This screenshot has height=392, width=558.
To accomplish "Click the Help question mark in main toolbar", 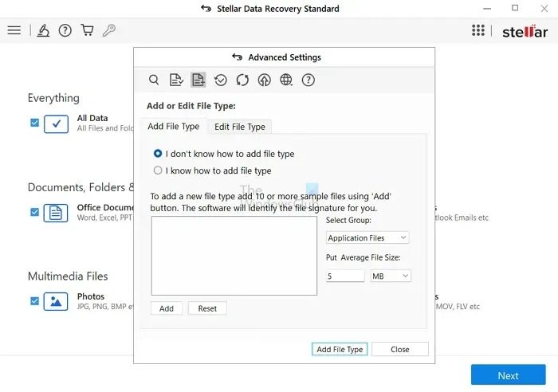I will 65,30.
